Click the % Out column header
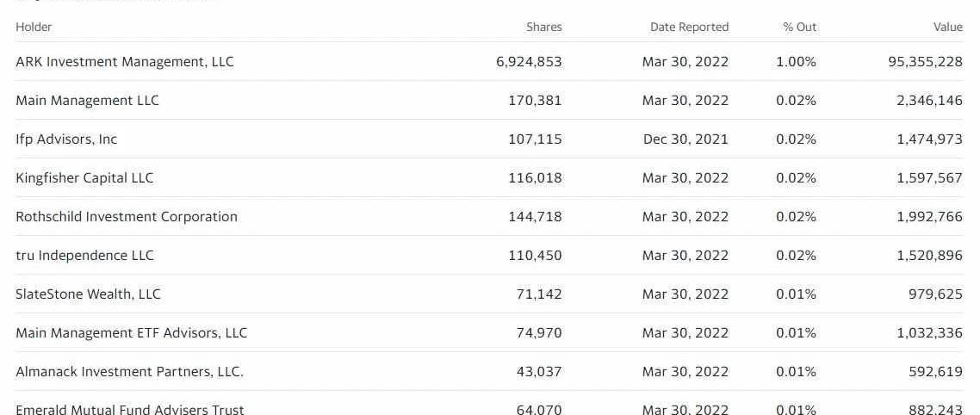The width and height of the screenshot is (980, 415). pyautogui.click(x=800, y=27)
